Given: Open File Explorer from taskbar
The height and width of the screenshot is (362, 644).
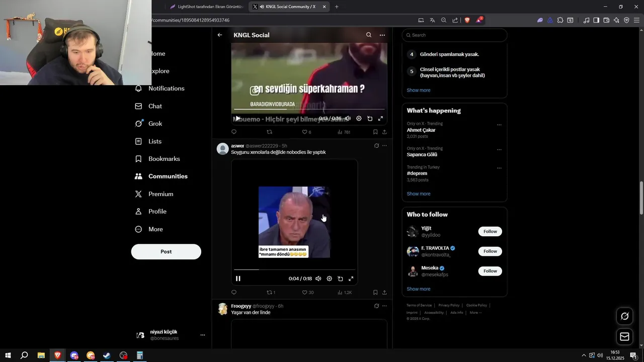Looking at the screenshot, I should click(x=41, y=355).
